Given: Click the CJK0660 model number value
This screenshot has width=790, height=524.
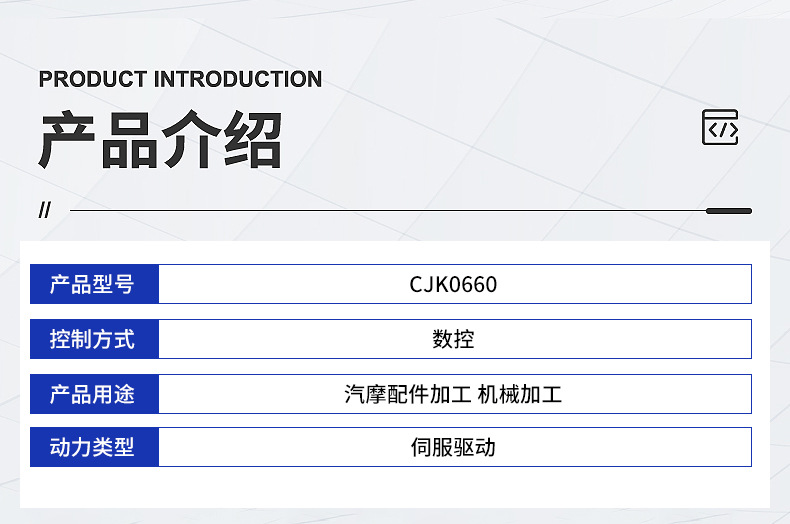Looking at the screenshot, I should pyautogui.click(x=453, y=285).
